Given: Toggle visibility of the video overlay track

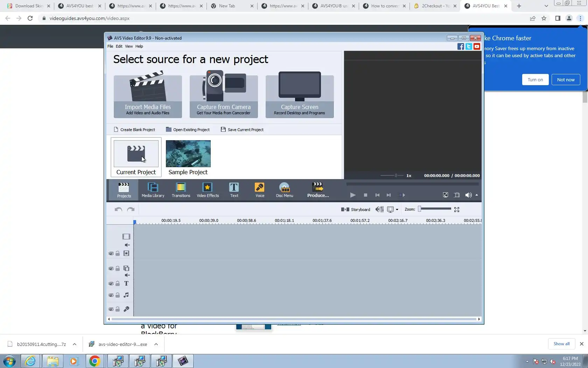Looking at the screenshot, I should [x=111, y=268].
